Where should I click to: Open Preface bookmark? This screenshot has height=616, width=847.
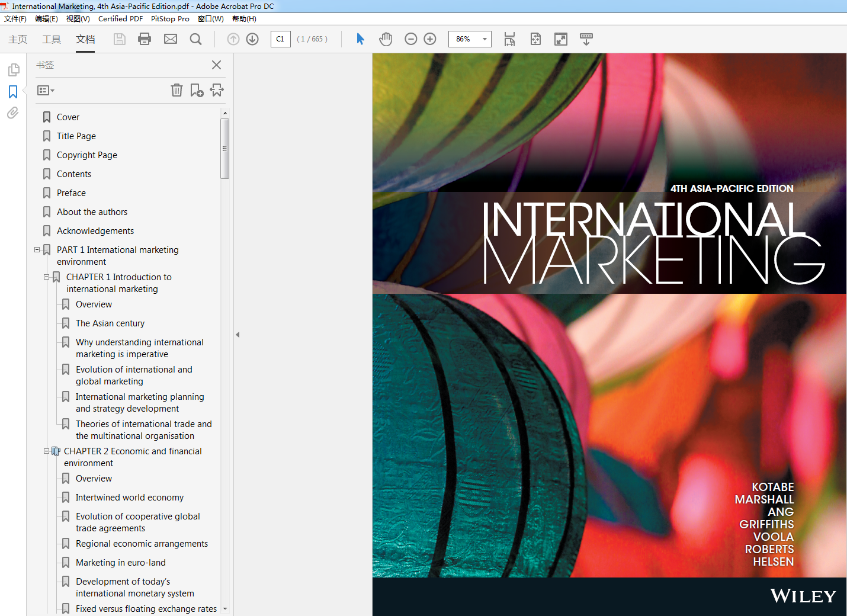pyautogui.click(x=71, y=193)
